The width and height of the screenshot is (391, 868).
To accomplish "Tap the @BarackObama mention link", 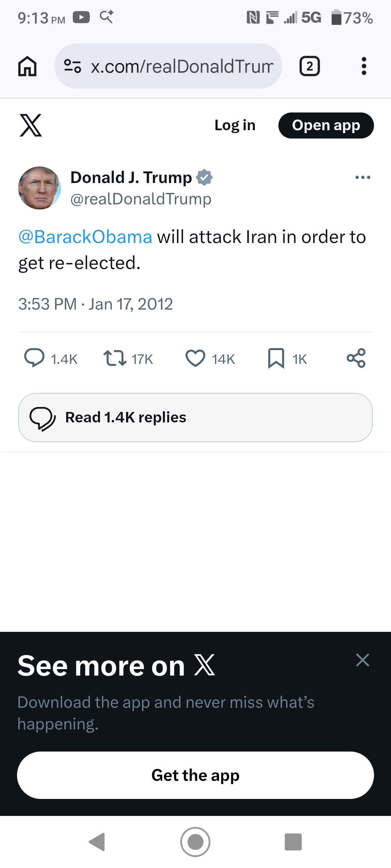I will 85,237.
